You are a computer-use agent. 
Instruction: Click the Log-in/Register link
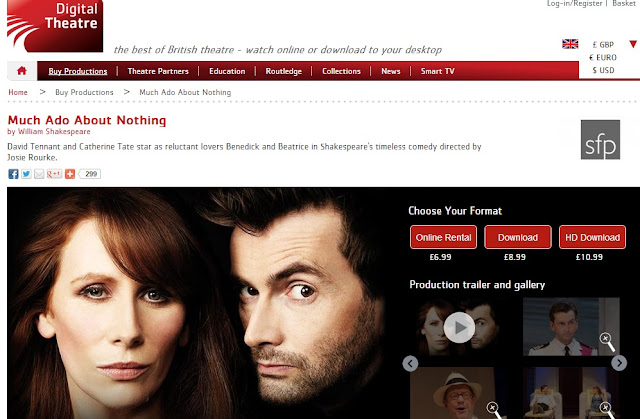pyautogui.click(x=574, y=3)
